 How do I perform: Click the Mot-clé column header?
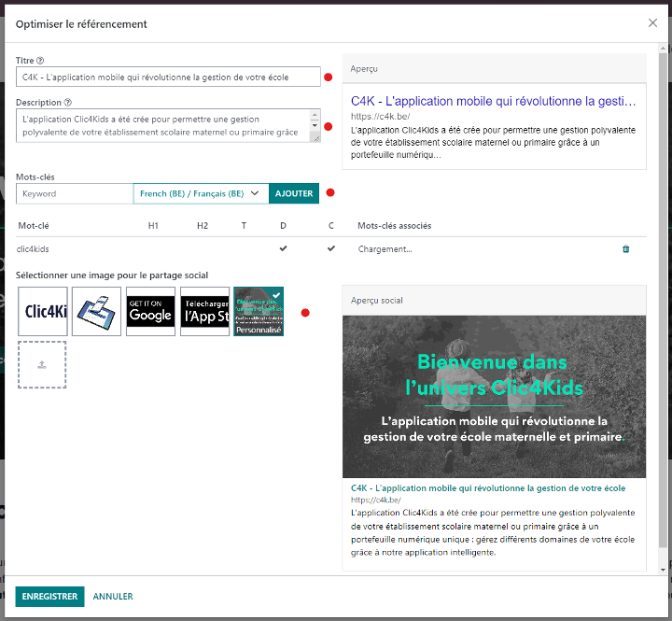(x=34, y=226)
